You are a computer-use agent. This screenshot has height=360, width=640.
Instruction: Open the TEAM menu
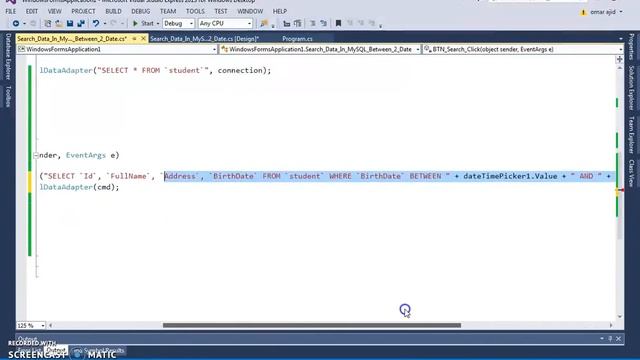click(168, 11)
